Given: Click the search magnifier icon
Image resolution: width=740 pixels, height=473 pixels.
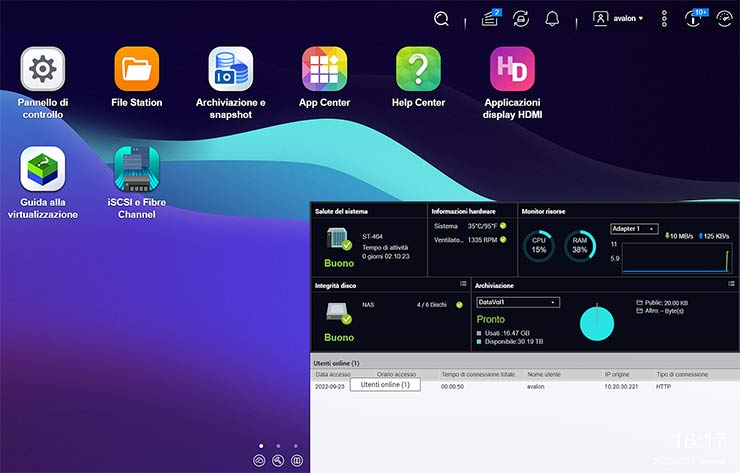Looking at the screenshot, I should pyautogui.click(x=441, y=18).
